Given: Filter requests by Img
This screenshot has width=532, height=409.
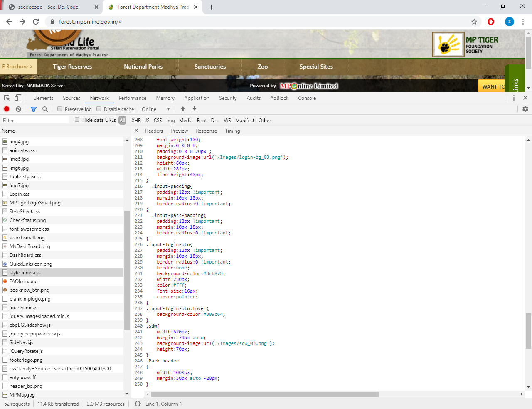Looking at the screenshot, I should (x=170, y=120).
